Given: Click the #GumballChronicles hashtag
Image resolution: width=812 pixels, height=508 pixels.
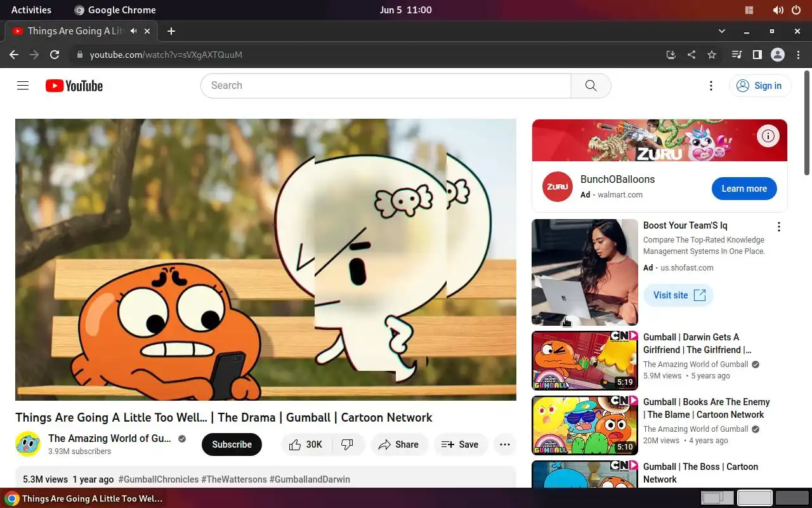Looking at the screenshot, I should (x=158, y=479).
